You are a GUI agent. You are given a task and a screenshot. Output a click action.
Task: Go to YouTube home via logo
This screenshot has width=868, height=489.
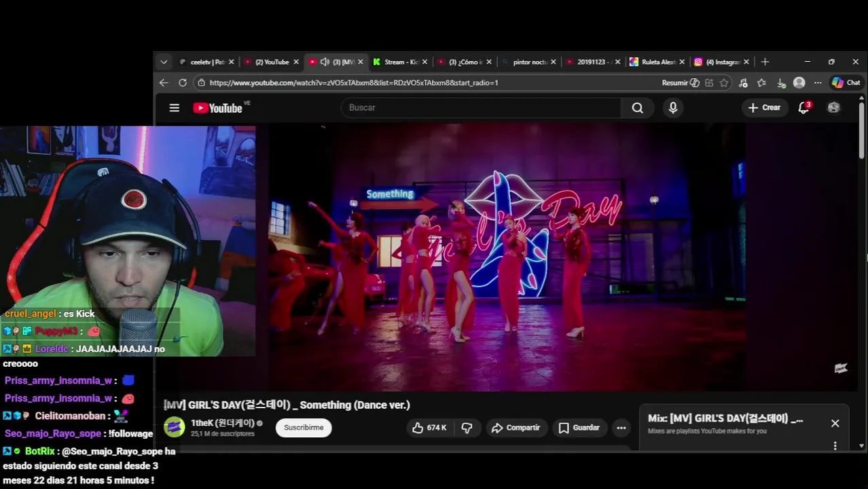pyautogui.click(x=217, y=108)
